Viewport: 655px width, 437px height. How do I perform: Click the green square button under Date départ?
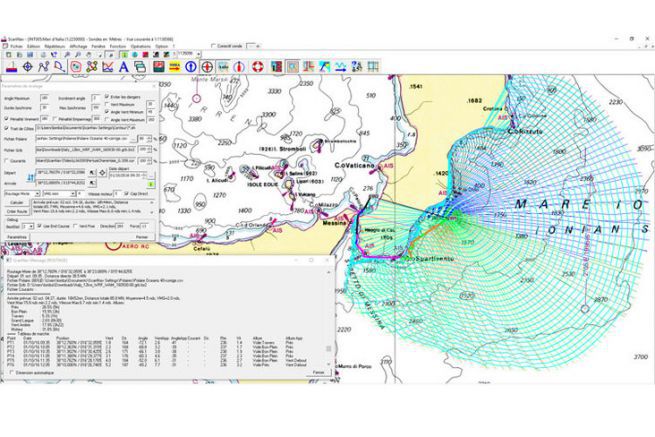pos(150,186)
